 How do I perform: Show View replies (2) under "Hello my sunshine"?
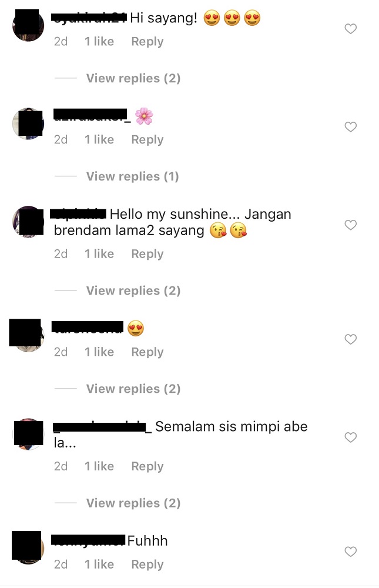click(x=133, y=290)
